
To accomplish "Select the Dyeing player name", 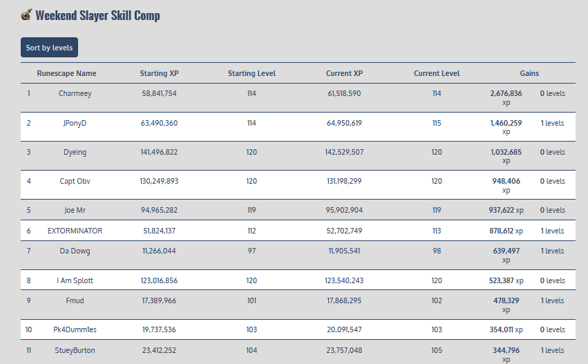I will pyautogui.click(x=75, y=152).
